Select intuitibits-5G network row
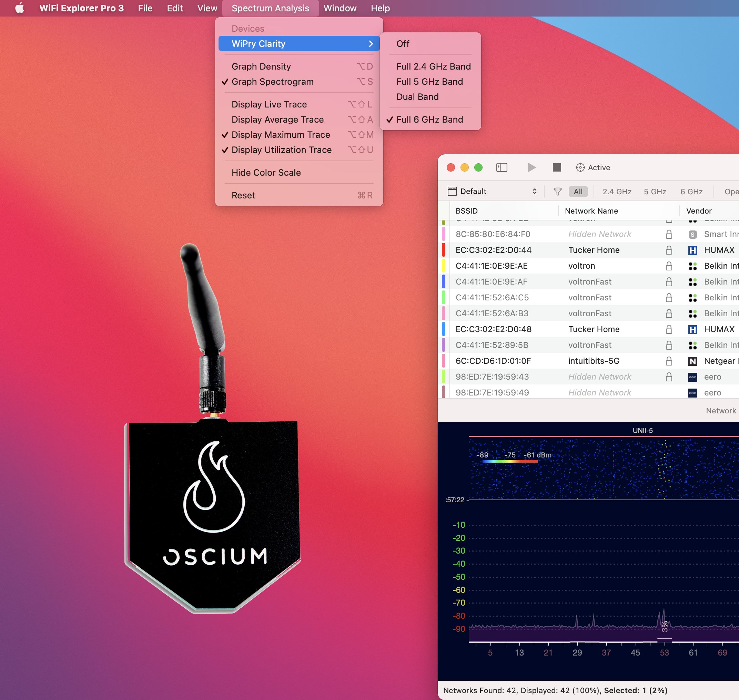This screenshot has height=700, width=739. (x=588, y=361)
